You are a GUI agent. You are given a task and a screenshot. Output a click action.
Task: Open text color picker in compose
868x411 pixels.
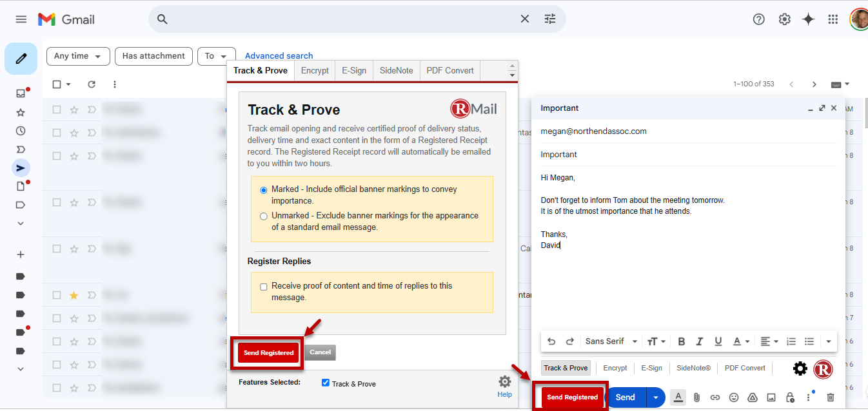pyautogui.click(x=741, y=341)
